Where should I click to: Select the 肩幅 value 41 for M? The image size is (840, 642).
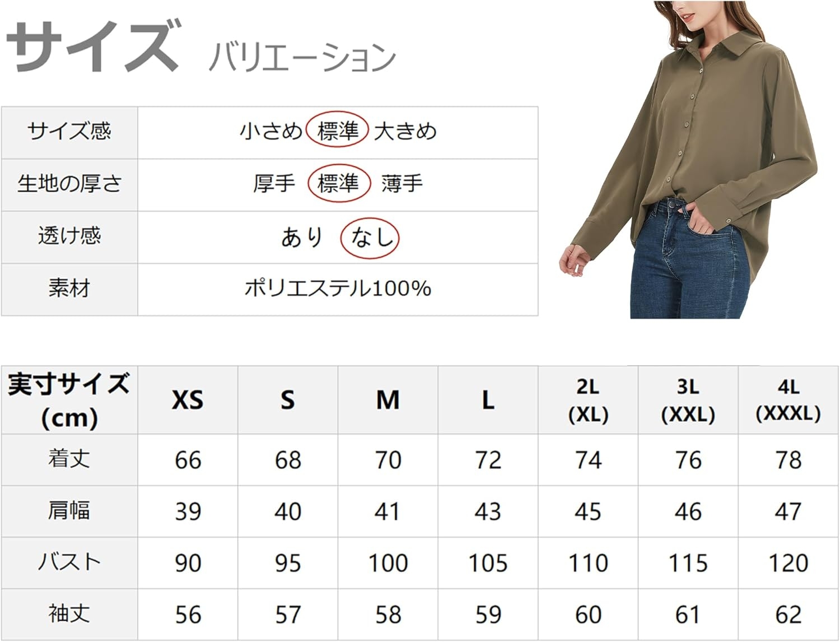pos(388,512)
